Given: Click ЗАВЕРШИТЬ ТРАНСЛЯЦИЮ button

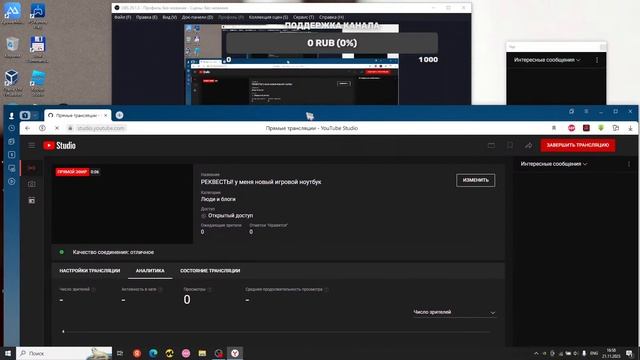Looking at the screenshot, I should pos(578,145).
